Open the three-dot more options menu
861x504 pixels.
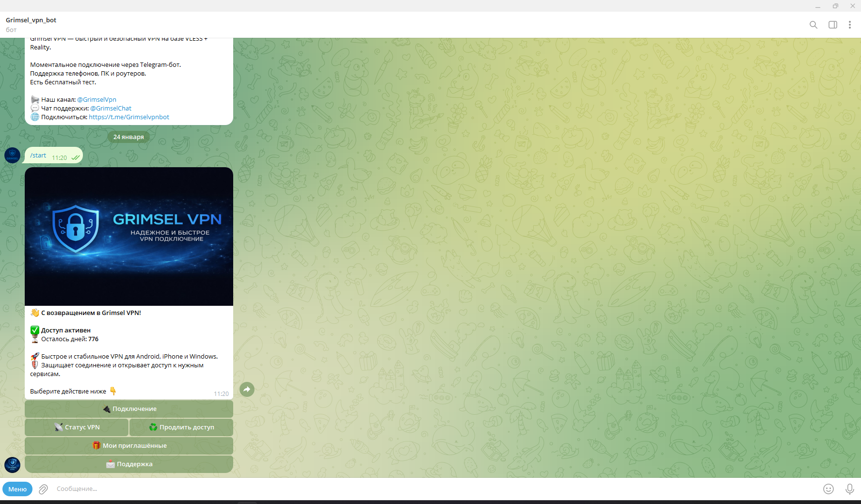[x=850, y=25]
